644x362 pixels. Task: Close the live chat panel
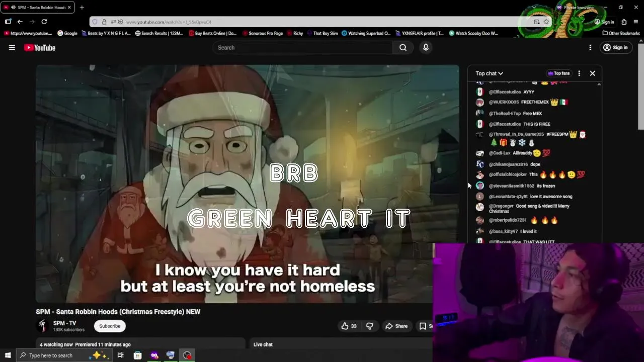click(x=593, y=73)
